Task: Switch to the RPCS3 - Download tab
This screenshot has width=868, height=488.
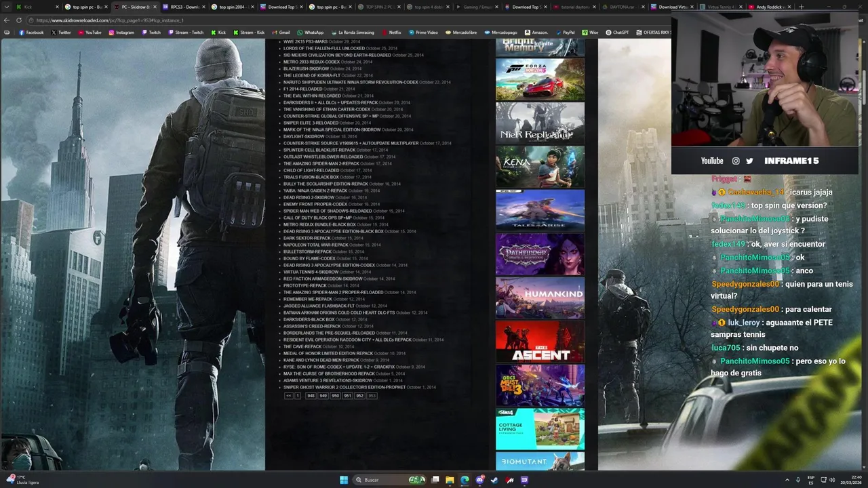Action: 182,7
